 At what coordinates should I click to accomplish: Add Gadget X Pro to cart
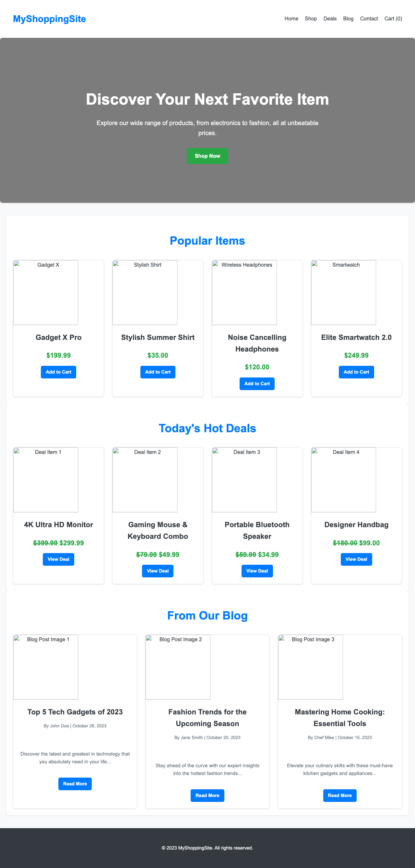pos(58,372)
